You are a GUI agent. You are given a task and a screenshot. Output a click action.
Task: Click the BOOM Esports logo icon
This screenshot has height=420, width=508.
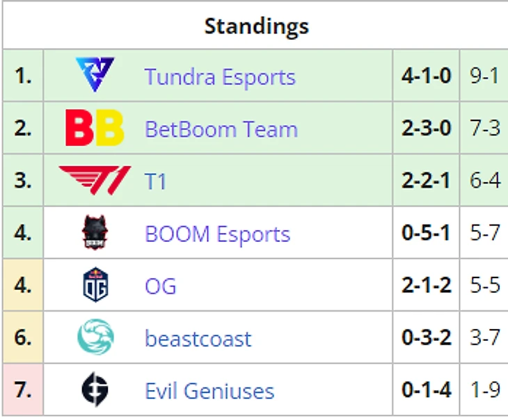[95, 233]
